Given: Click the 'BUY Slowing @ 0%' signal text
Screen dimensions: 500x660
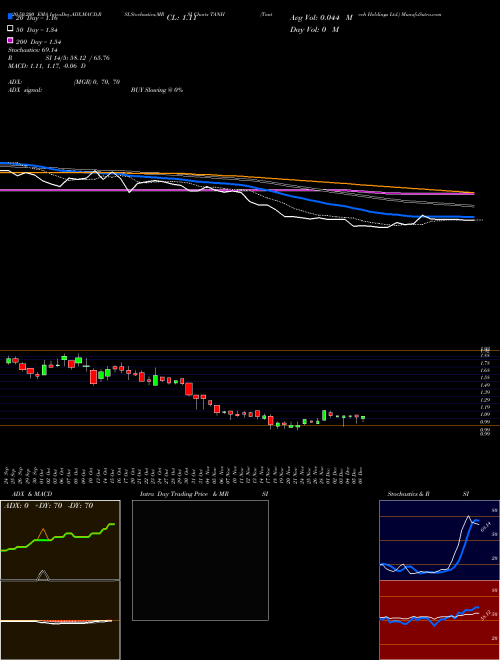Looking at the screenshot, I should pyautogui.click(x=157, y=90).
